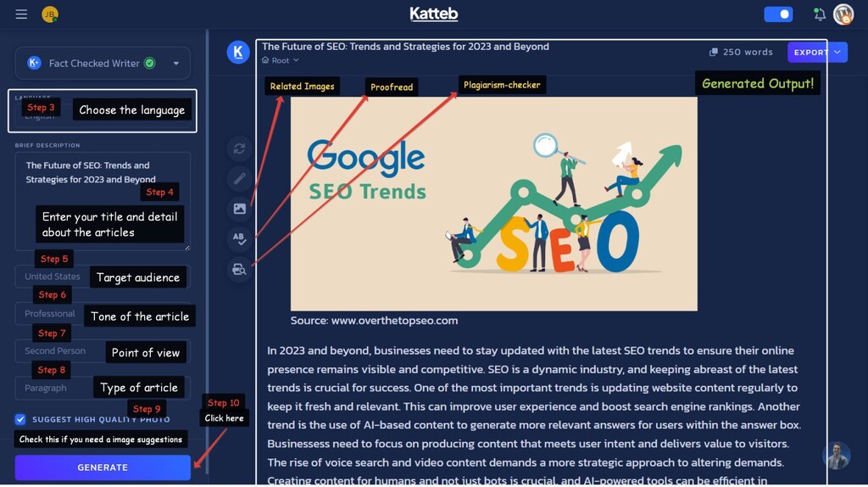Open the hamburger menu
Screen dimensions: 868x487
point(21,14)
